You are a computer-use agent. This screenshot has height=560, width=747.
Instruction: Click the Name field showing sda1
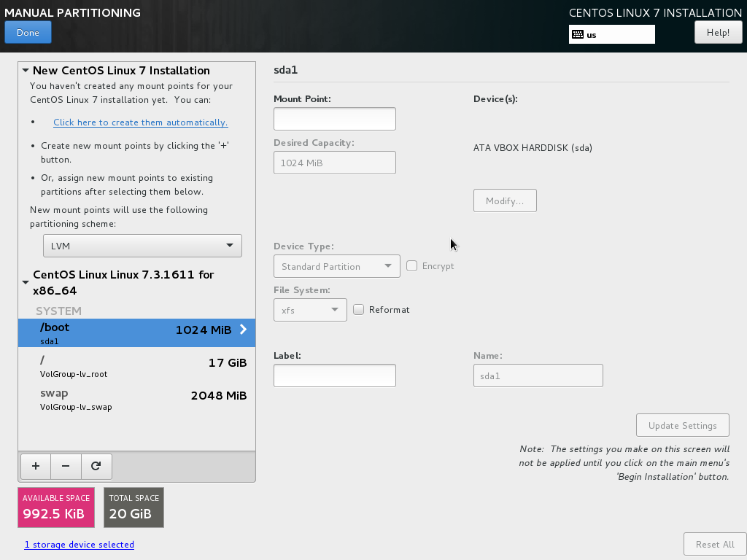538,376
